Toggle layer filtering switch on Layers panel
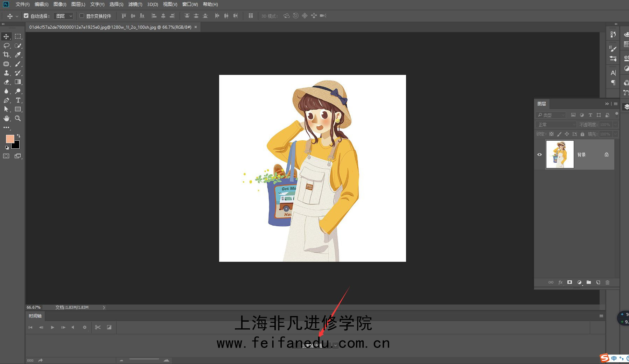Screen dimensions: 629x364 616,114
